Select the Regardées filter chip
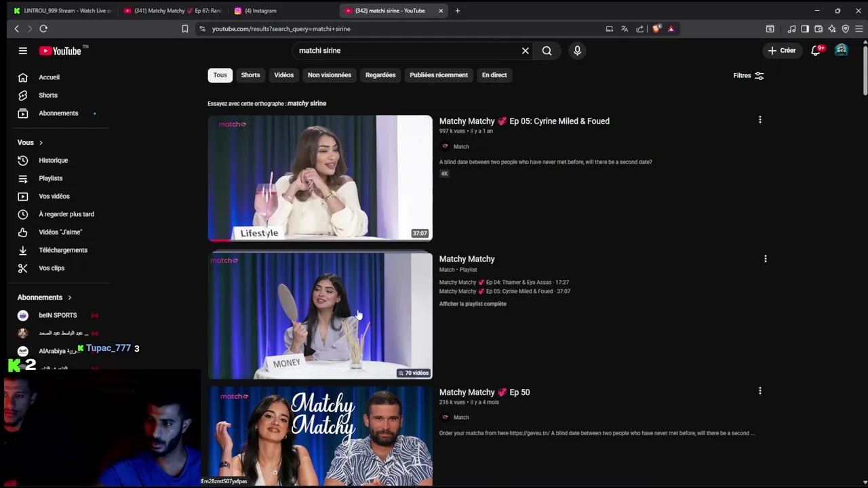 380,75
